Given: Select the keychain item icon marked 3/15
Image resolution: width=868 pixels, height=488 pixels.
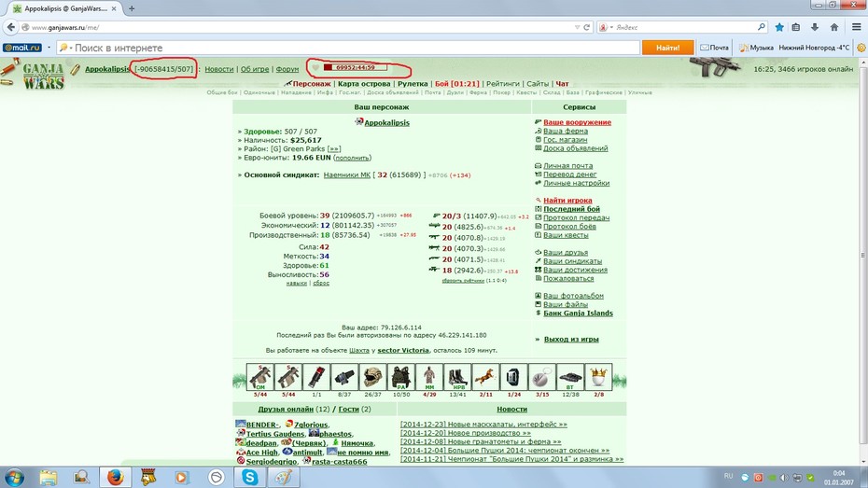Looking at the screenshot, I should [x=542, y=377].
